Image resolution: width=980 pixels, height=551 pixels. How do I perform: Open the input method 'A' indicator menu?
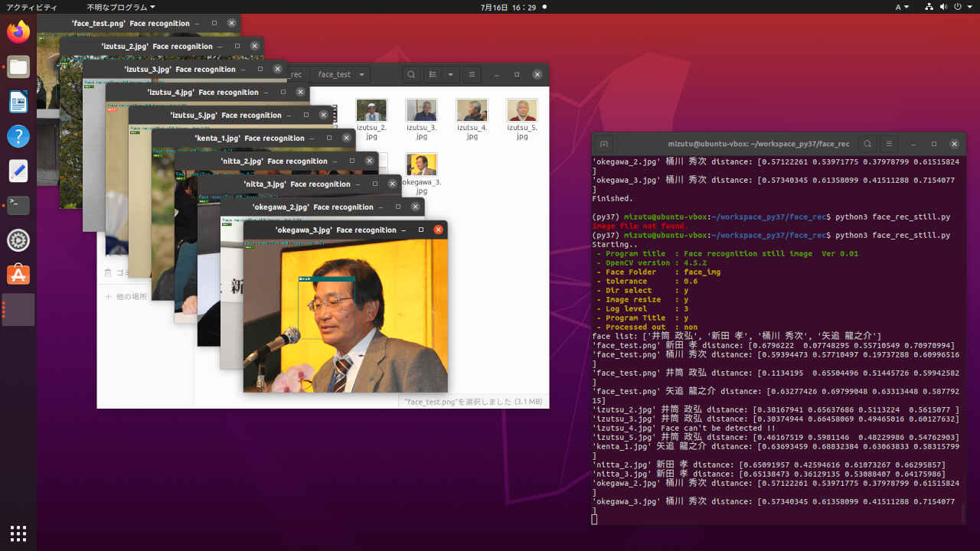point(902,7)
